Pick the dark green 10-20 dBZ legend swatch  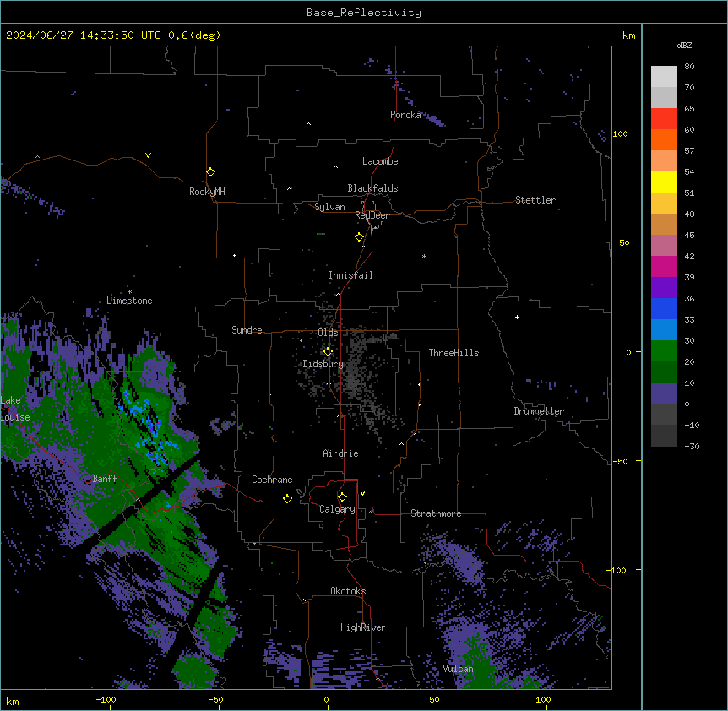pyautogui.click(x=664, y=372)
